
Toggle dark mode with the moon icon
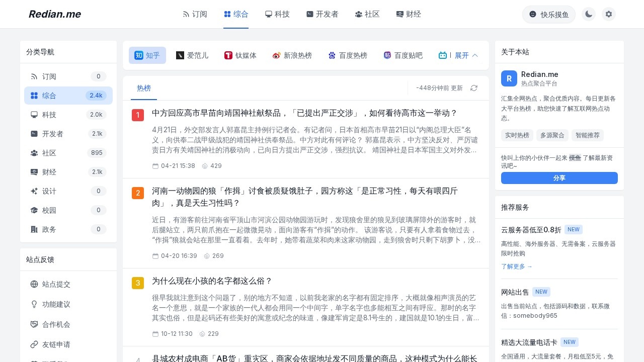588,14
